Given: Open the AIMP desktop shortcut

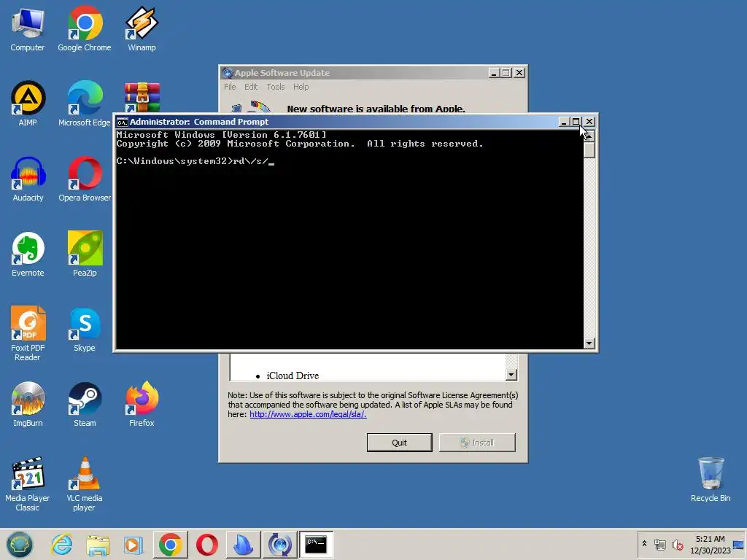Looking at the screenshot, I should tap(28, 104).
